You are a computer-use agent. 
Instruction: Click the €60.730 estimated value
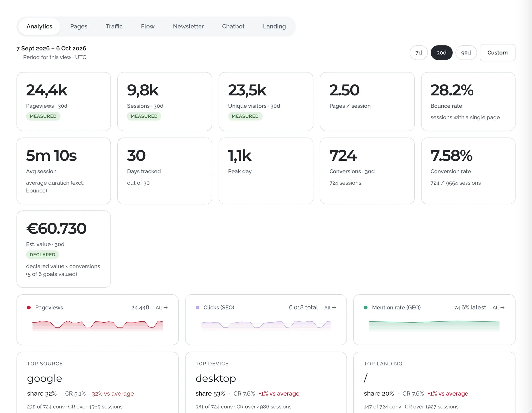[56, 229]
